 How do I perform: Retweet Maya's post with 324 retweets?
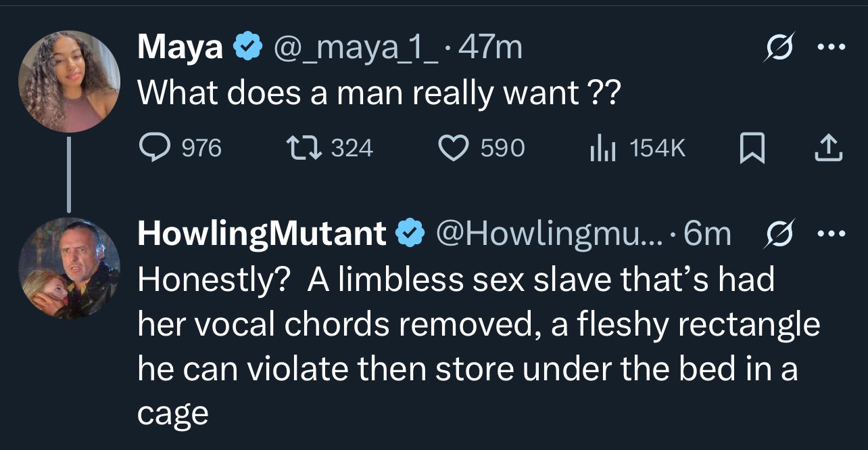click(302, 148)
